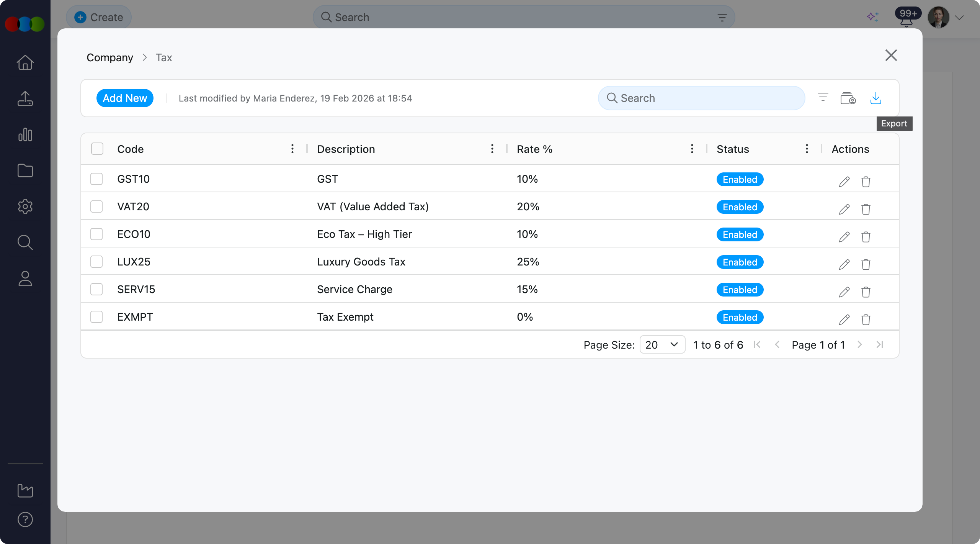
Task: Click the table filter icon
Action: (x=823, y=97)
